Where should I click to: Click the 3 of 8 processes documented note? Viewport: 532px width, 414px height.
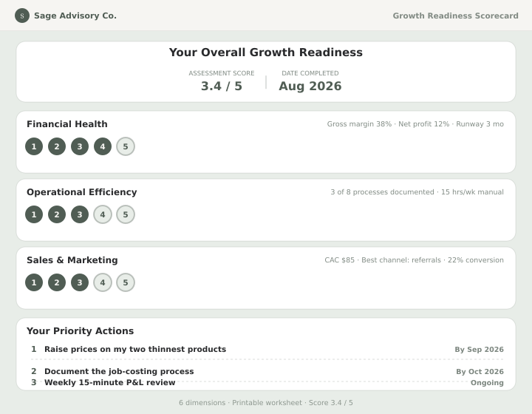[417, 192]
